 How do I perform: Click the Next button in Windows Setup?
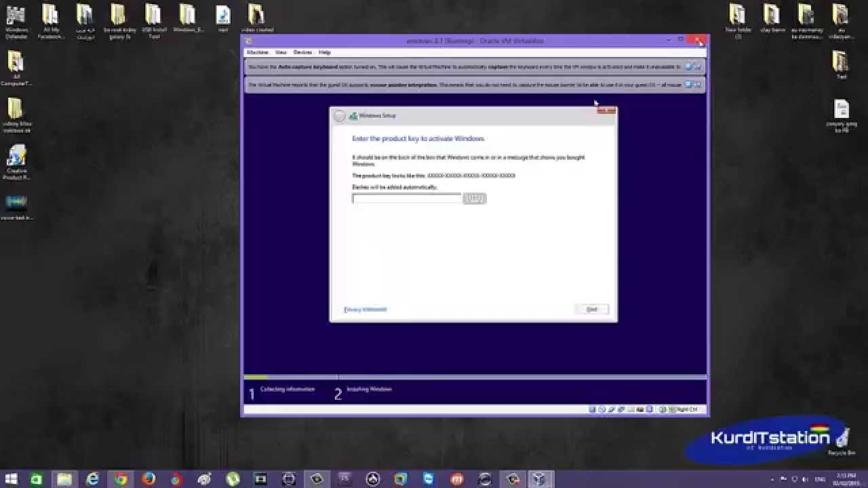592,309
